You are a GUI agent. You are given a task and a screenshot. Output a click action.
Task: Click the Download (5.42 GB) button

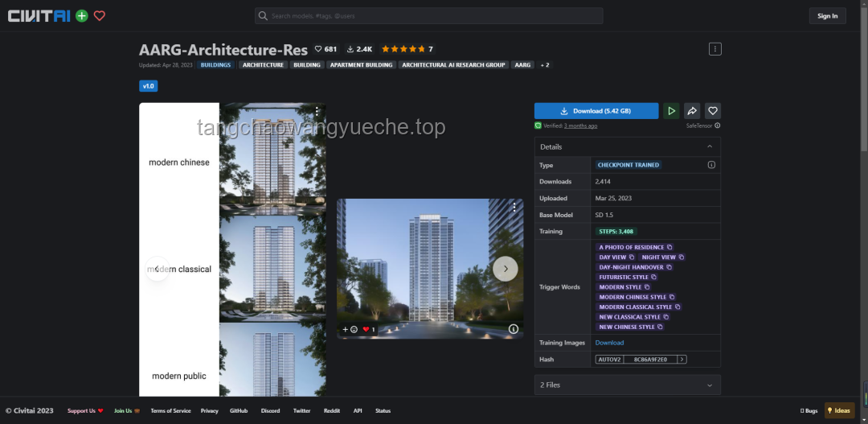tap(596, 111)
